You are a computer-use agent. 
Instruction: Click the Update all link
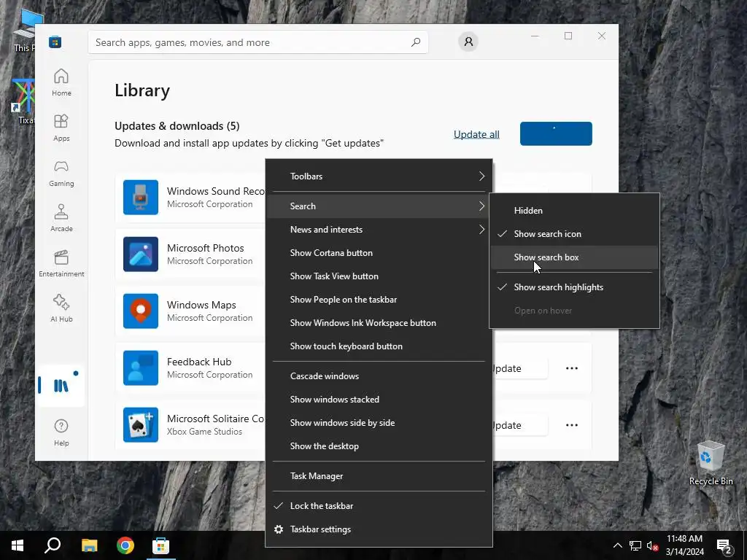(476, 134)
